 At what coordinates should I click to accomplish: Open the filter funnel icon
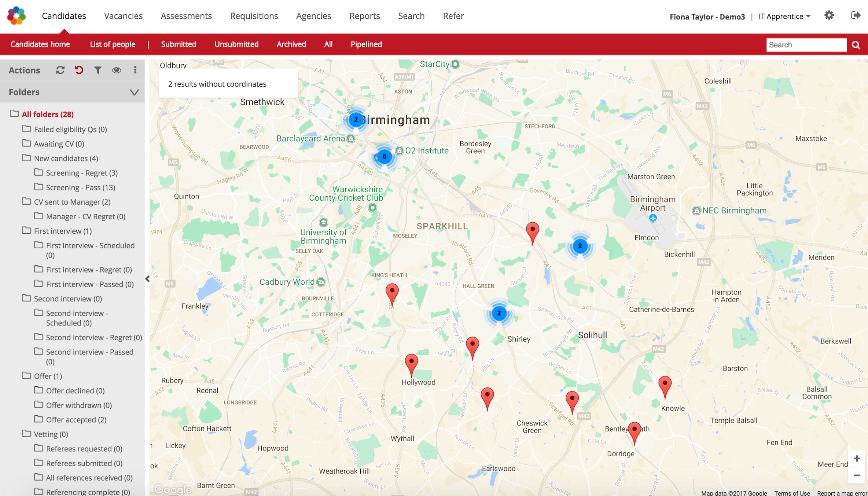pos(98,70)
